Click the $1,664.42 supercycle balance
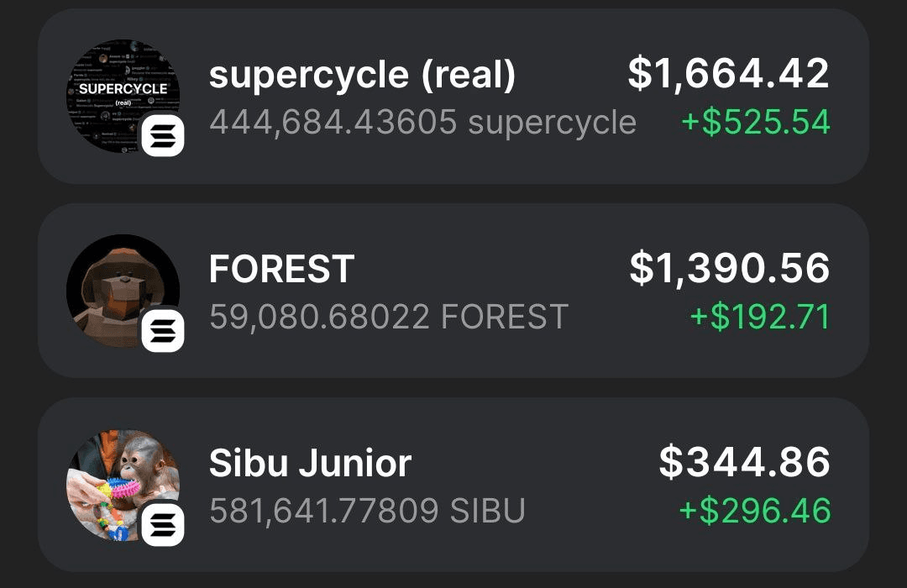 (729, 74)
